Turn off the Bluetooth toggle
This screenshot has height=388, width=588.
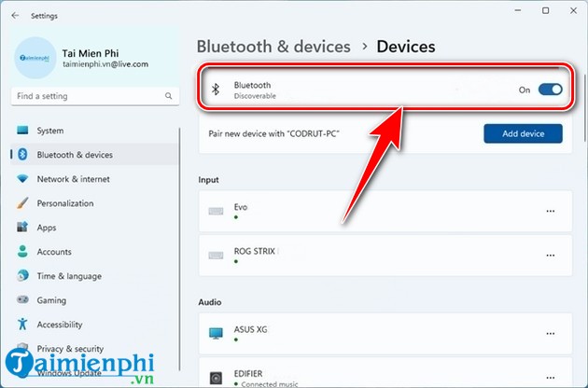point(550,90)
